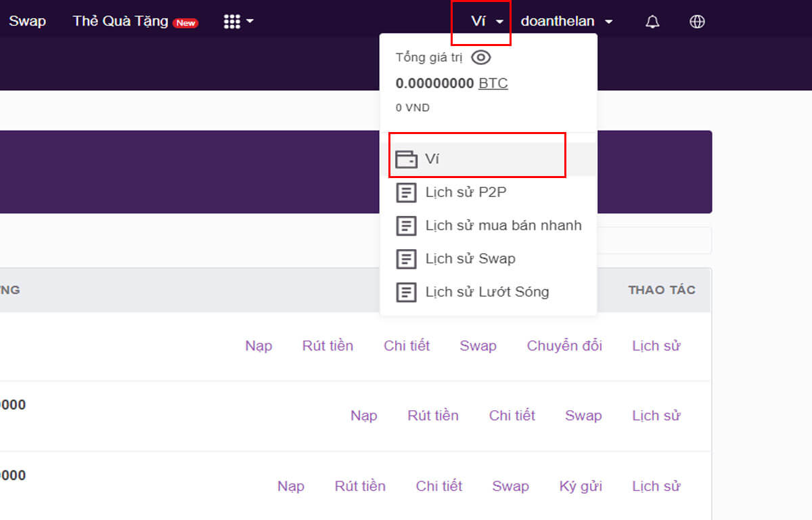The height and width of the screenshot is (520, 812).
Task: Click Rút tiền in the second row
Action: 433,416
